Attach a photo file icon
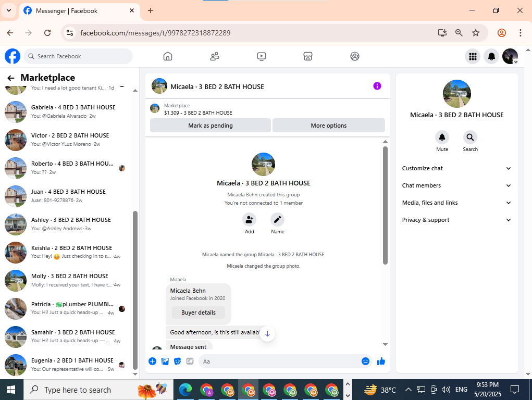 pyautogui.click(x=165, y=361)
